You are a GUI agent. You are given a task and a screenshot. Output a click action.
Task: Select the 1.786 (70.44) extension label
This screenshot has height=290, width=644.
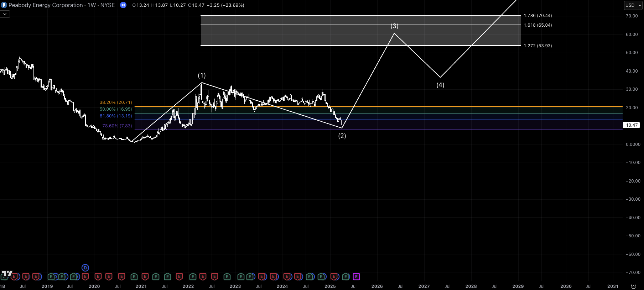[x=538, y=16]
